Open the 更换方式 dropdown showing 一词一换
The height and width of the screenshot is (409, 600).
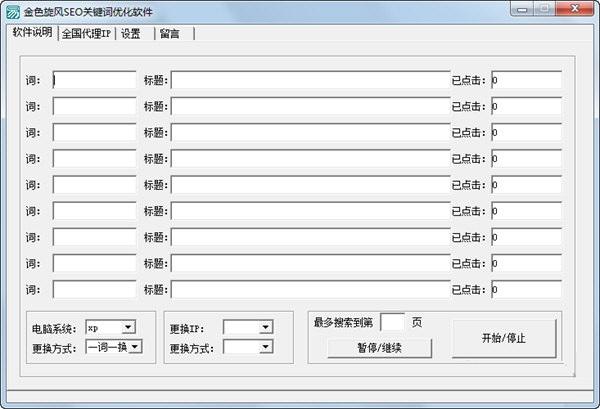[x=135, y=346]
